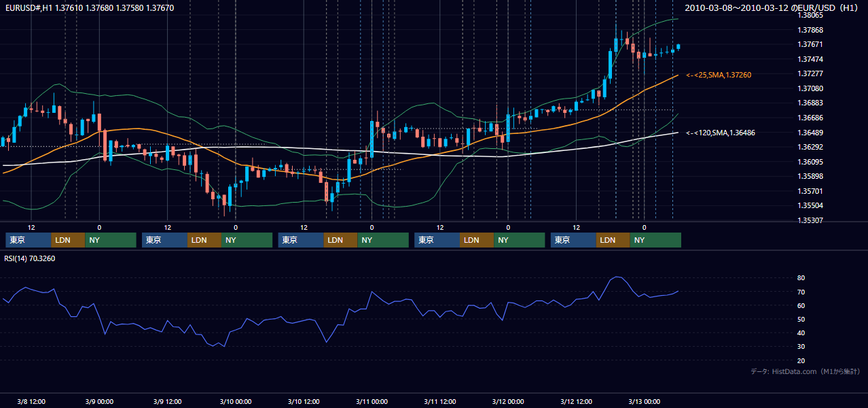Click price axis label 1.37671
The width and height of the screenshot is (868, 408).
click(x=810, y=44)
